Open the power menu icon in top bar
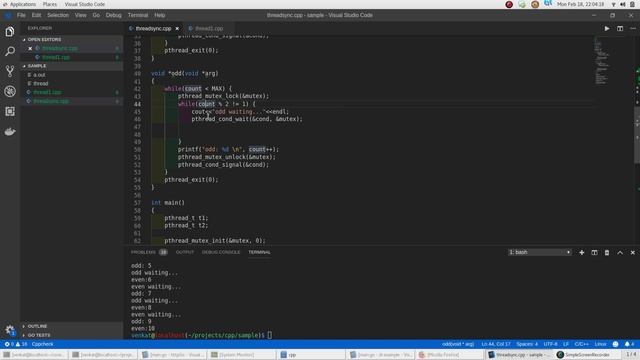Viewport: 640px width, 360px height. point(632,4)
